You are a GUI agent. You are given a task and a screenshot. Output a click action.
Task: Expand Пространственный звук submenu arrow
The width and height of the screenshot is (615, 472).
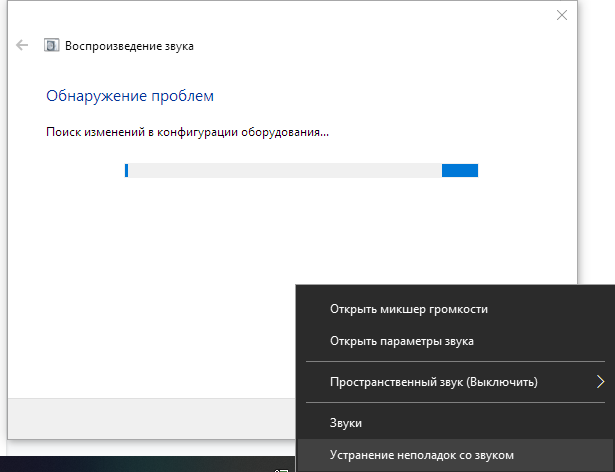click(x=600, y=382)
